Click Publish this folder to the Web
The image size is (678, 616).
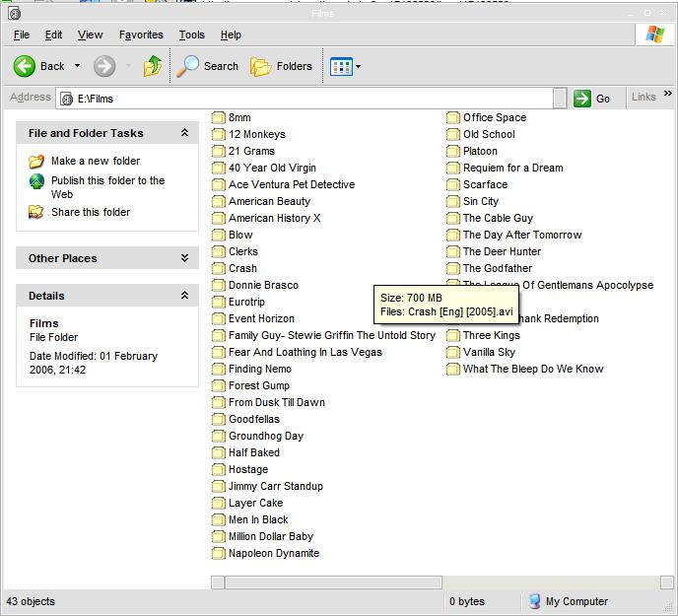pyautogui.click(x=107, y=187)
